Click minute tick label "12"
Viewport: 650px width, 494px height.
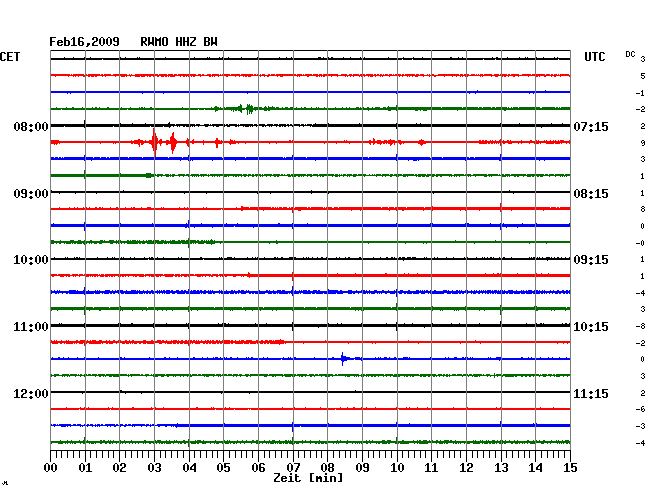pyautogui.click(x=466, y=468)
